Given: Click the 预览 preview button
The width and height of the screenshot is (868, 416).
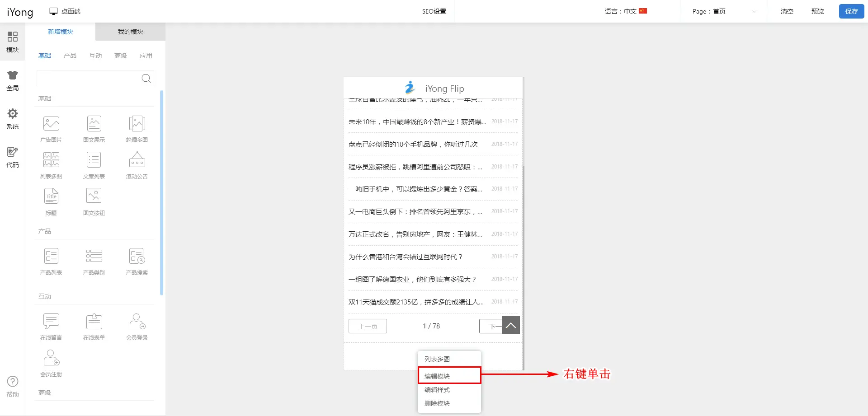Looking at the screenshot, I should point(817,11).
